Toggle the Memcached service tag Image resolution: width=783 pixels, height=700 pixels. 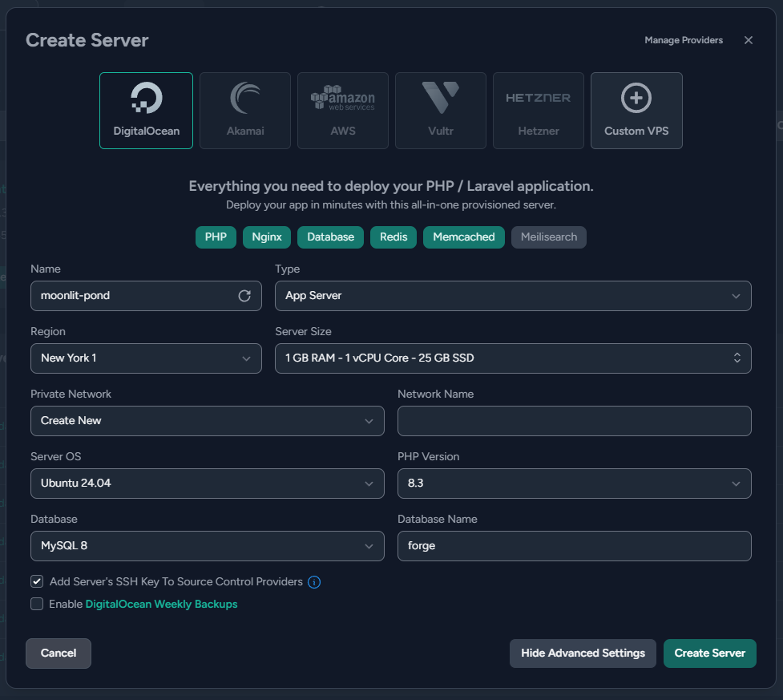[464, 237]
